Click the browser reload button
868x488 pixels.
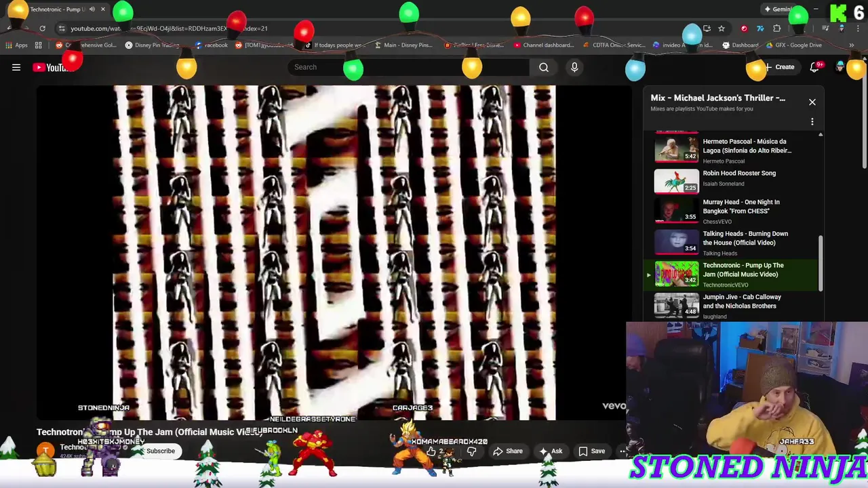[x=42, y=28]
